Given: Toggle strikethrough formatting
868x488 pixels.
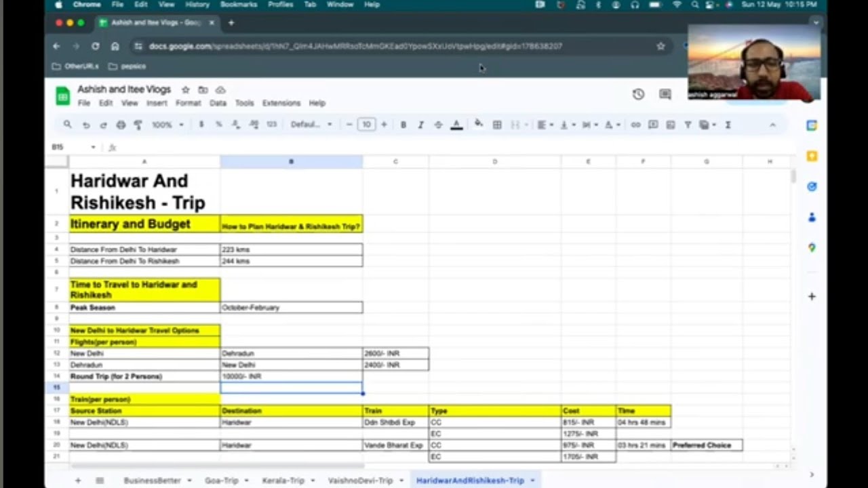Looking at the screenshot, I should coord(438,125).
